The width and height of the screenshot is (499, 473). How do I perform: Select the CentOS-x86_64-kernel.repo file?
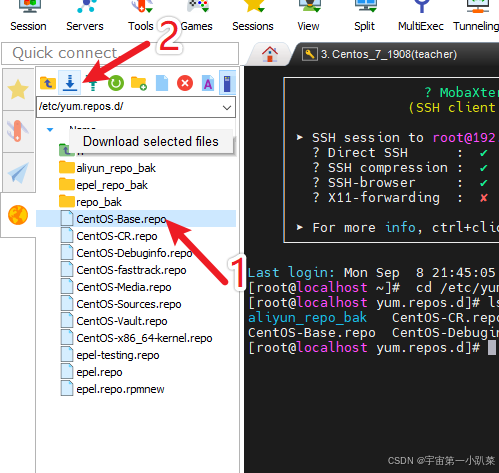click(x=144, y=338)
